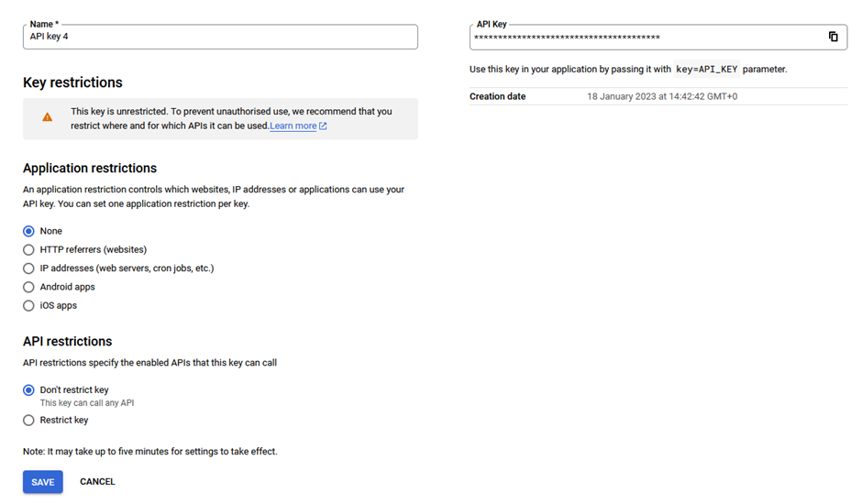This screenshot has width=862, height=504.
Task: Click the Application restrictions heading
Action: [90, 169]
